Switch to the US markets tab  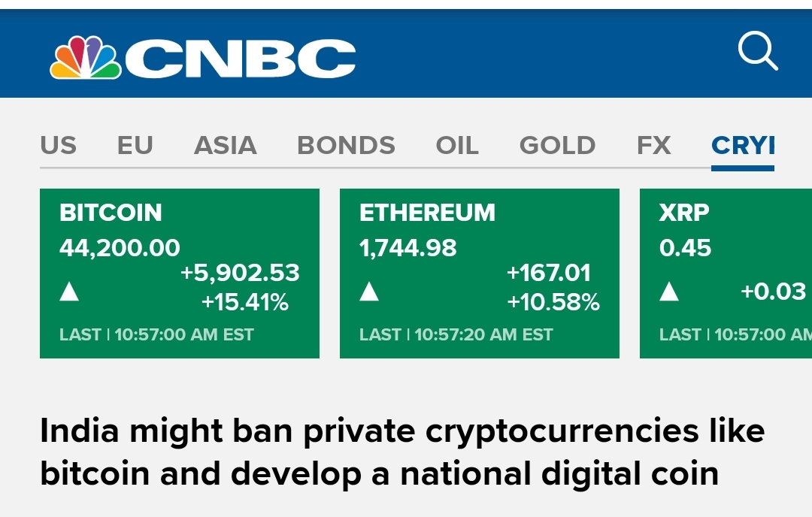(59, 145)
